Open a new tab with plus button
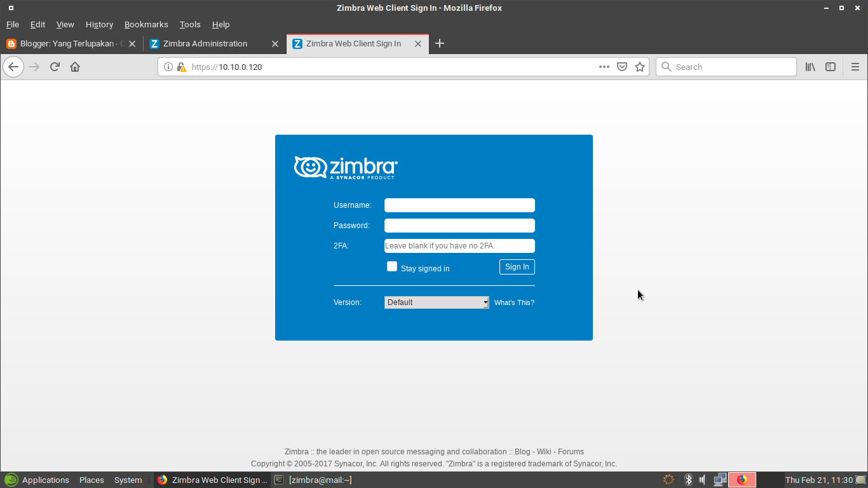Screen dimensions: 868x488 pyautogui.click(x=440, y=43)
